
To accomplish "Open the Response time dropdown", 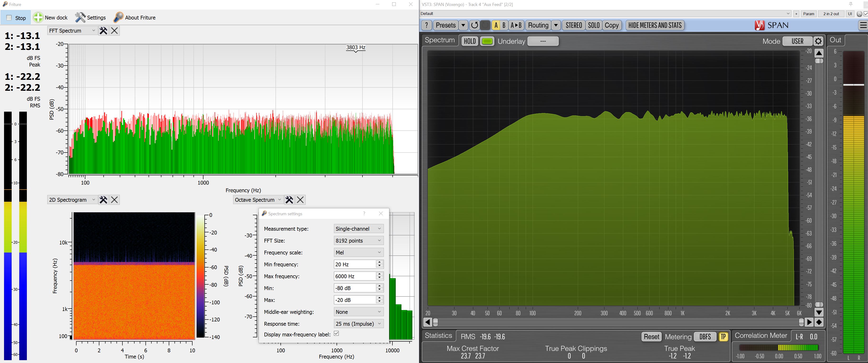I will point(358,324).
